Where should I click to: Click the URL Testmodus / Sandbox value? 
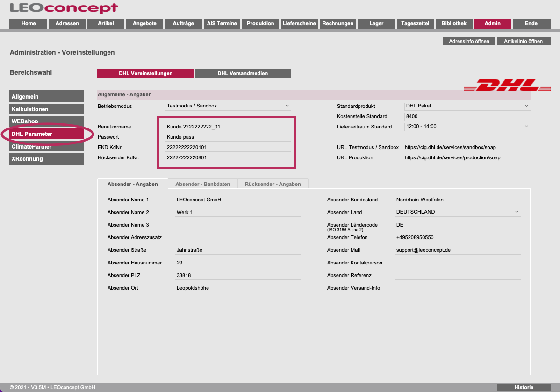click(x=450, y=148)
